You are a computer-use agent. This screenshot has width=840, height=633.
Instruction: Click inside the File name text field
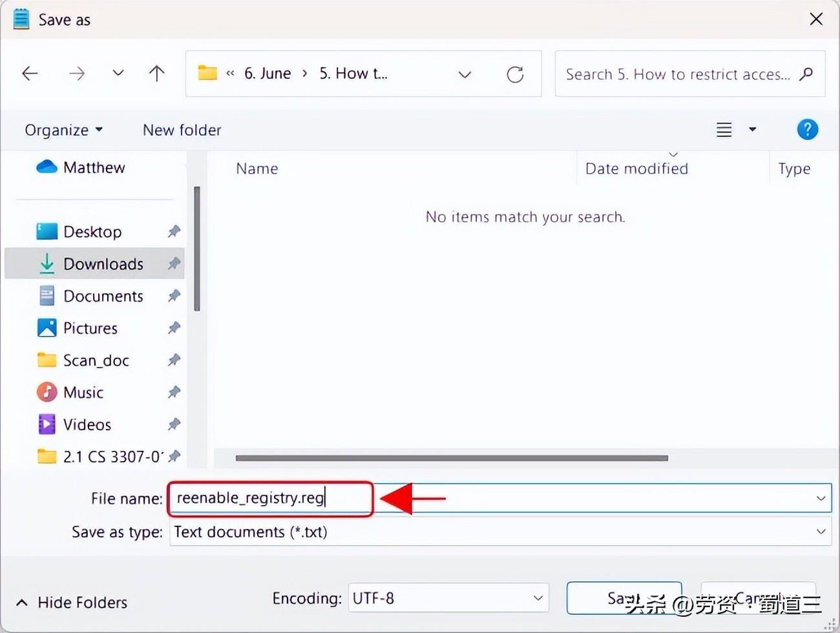click(582, 498)
